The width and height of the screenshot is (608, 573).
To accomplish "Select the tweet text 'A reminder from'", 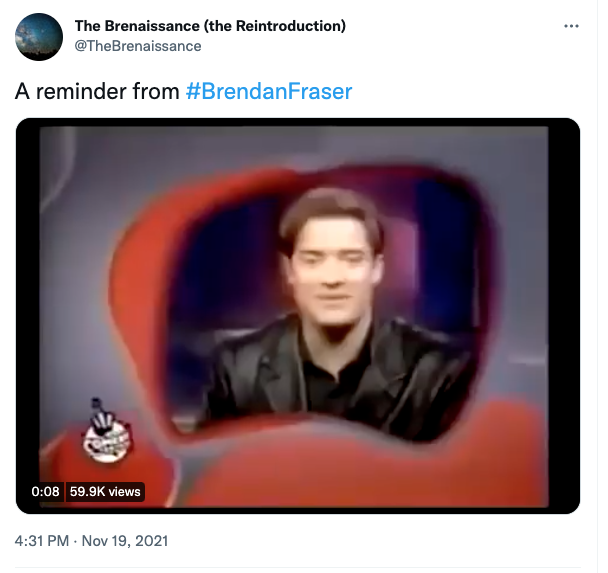I will 97,91.
